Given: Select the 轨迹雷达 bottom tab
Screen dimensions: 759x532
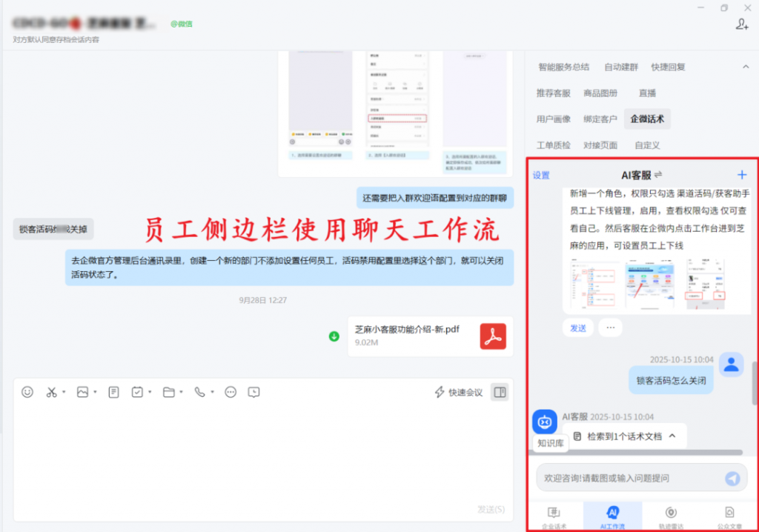Looking at the screenshot, I should (672, 516).
